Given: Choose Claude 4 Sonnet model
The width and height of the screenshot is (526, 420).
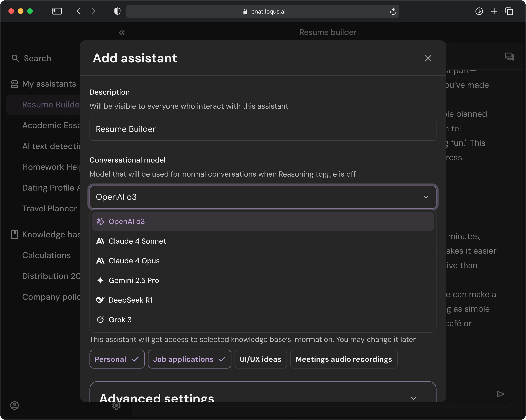Looking at the screenshot, I should click(x=263, y=241).
